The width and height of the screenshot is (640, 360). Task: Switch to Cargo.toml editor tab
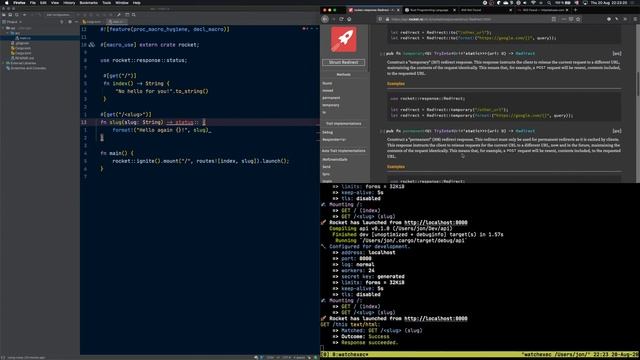[93, 22]
